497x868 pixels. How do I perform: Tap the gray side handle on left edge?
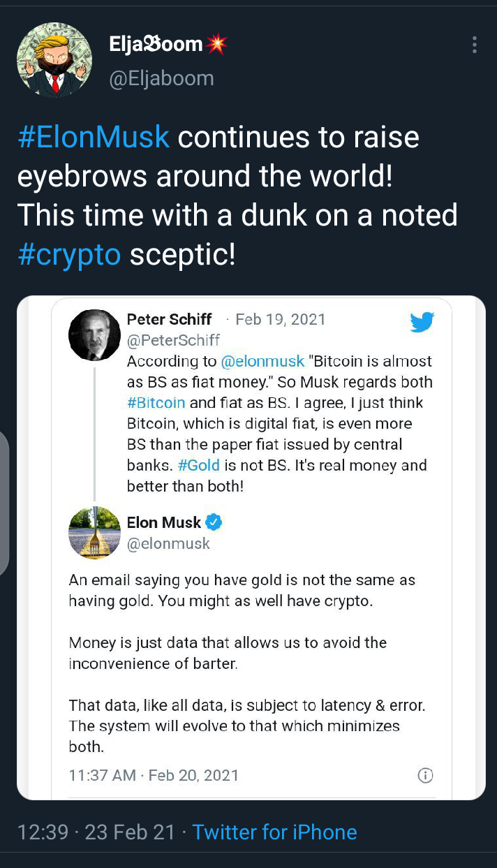point(3,502)
